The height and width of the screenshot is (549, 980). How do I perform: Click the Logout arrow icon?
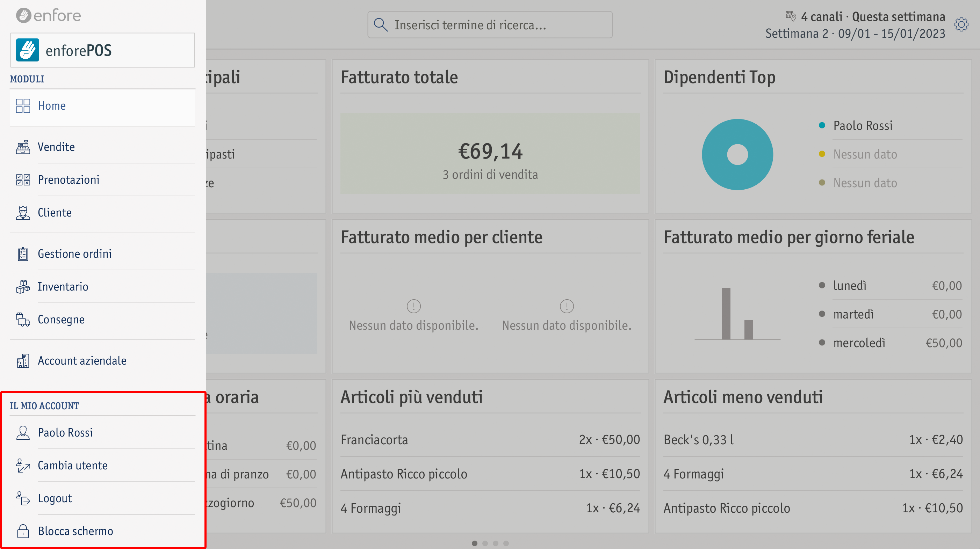23,498
